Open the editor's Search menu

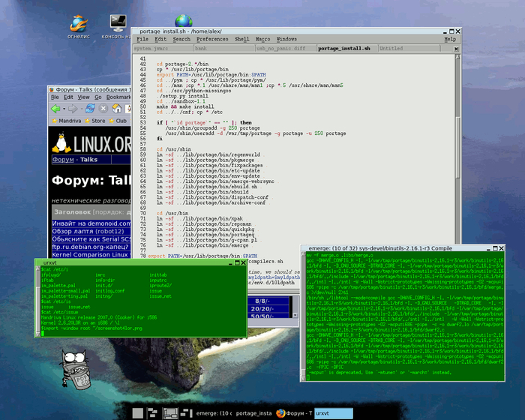coord(181,39)
